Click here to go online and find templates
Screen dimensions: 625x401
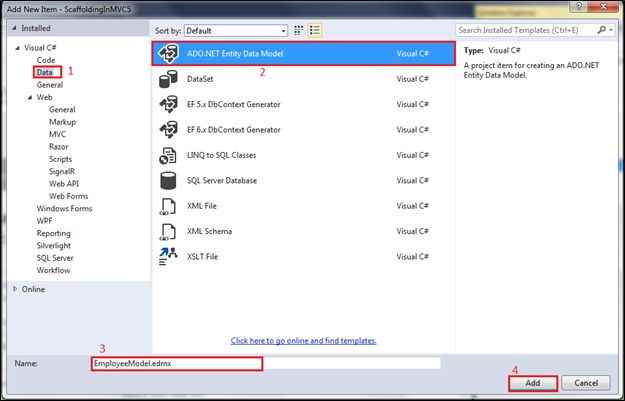[x=303, y=341]
